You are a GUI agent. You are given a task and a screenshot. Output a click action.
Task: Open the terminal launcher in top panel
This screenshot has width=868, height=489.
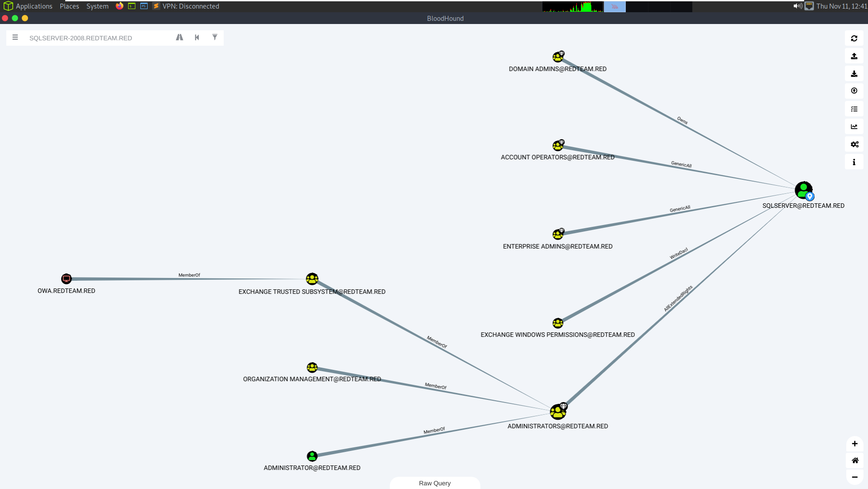click(132, 6)
